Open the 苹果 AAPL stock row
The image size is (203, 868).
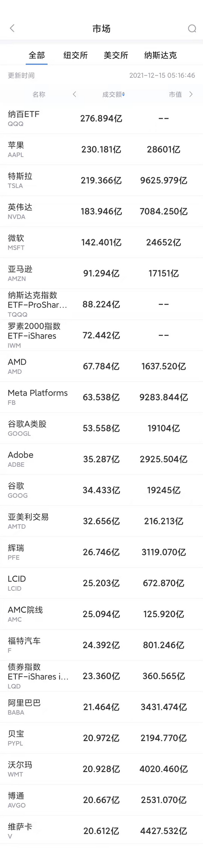(x=101, y=149)
